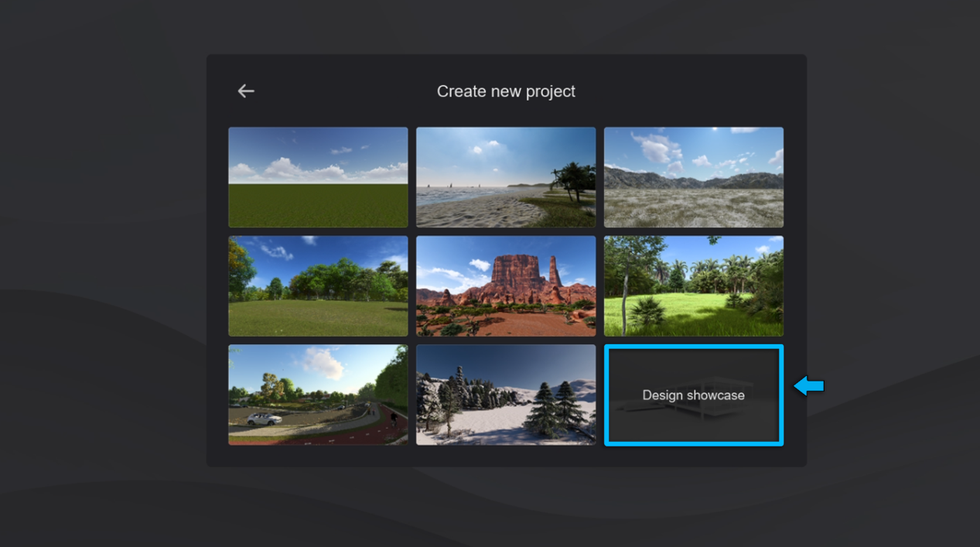Click the blue arrow pointing at Design showcase

coord(809,385)
